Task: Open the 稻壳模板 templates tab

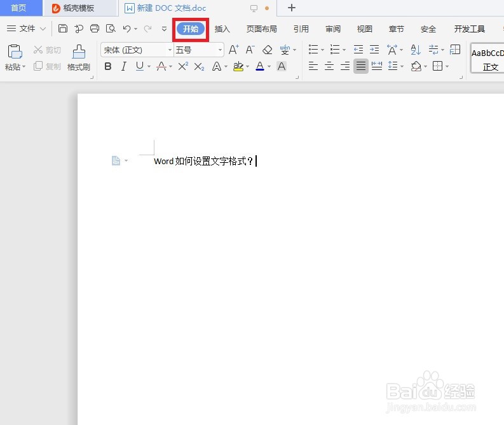Action: pyautogui.click(x=79, y=8)
